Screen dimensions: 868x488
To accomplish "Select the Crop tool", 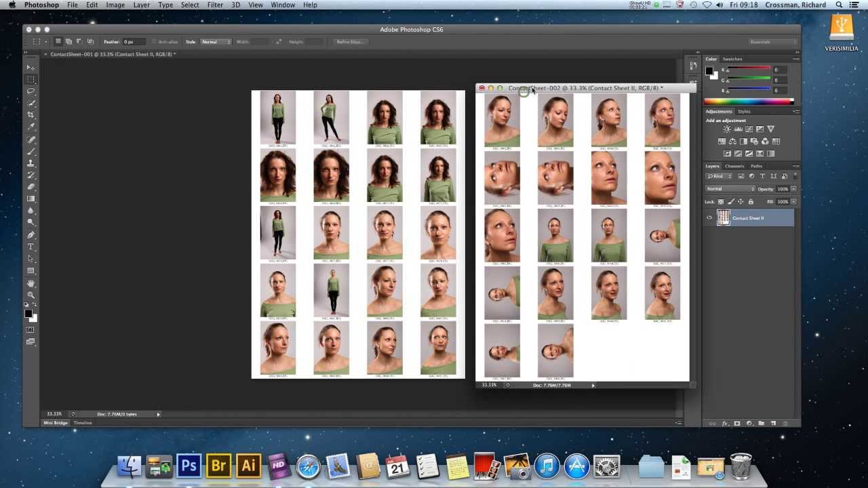I will coord(31,115).
